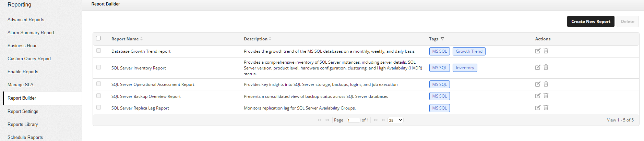Screen dimensions: 644x141
Task: Click description 'Presents a consolidated view of backup status'
Action: click(316, 97)
